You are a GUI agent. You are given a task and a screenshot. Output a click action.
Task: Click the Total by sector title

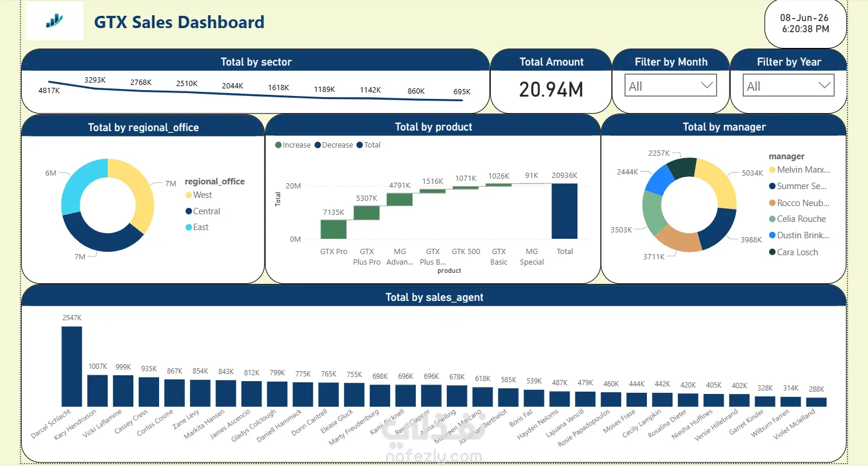tap(256, 62)
